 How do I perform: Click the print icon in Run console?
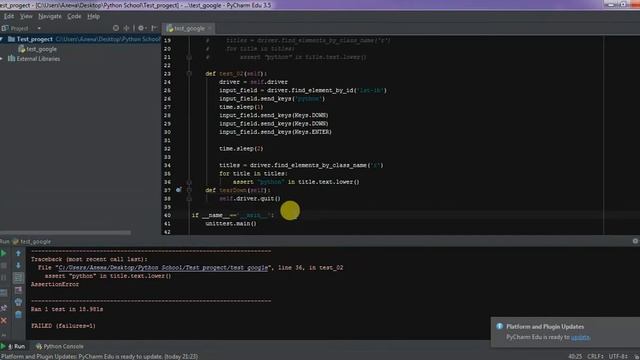[18, 302]
